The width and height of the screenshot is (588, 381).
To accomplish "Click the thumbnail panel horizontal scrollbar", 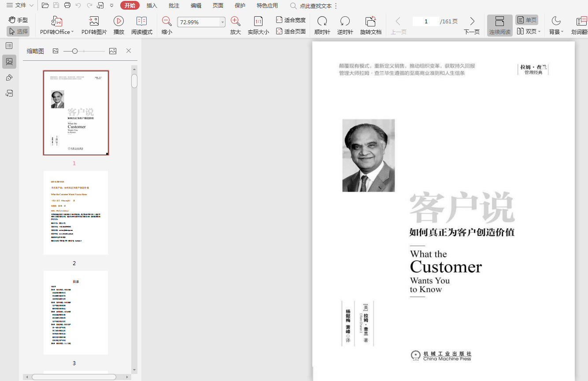I will pos(74,377).
